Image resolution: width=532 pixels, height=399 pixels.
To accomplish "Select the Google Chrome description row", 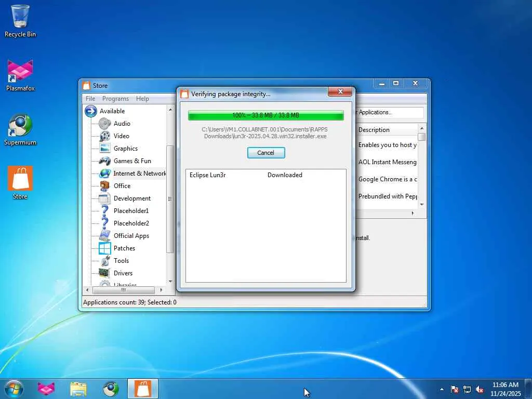I will click(x=387, y=179).
